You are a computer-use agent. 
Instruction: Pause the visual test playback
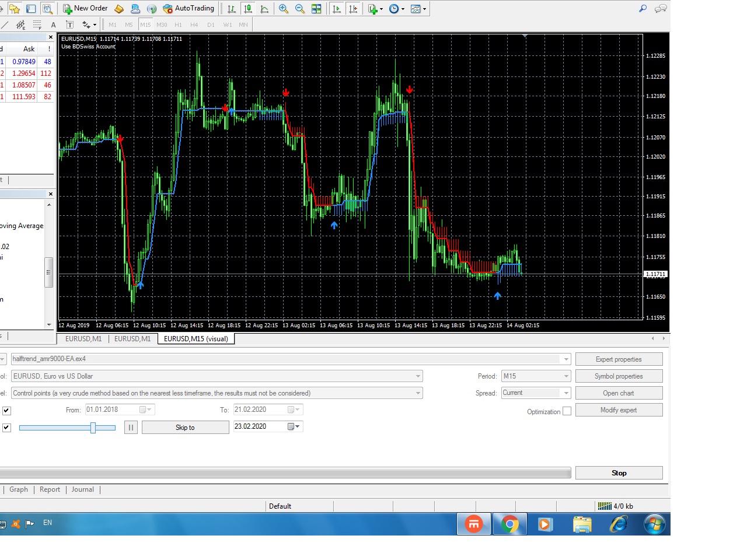pos(131,428)
